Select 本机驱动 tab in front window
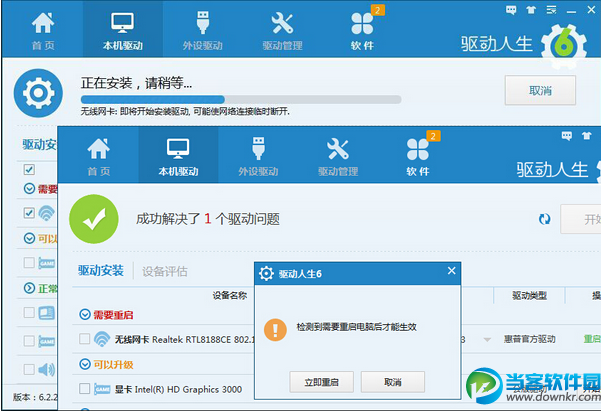Image resolution: width=602 pixels, height=411 pixels. [179, 156]
